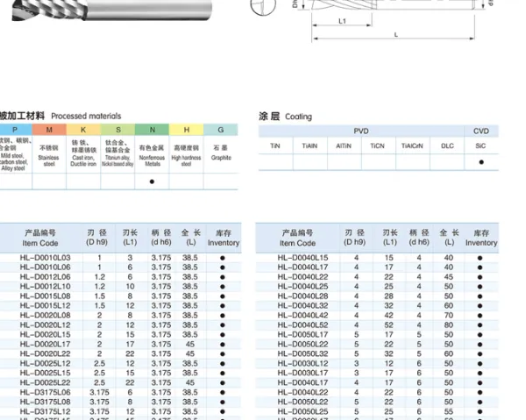
Task: Select item code HL-D0050L32
Action: pos(303,354)
